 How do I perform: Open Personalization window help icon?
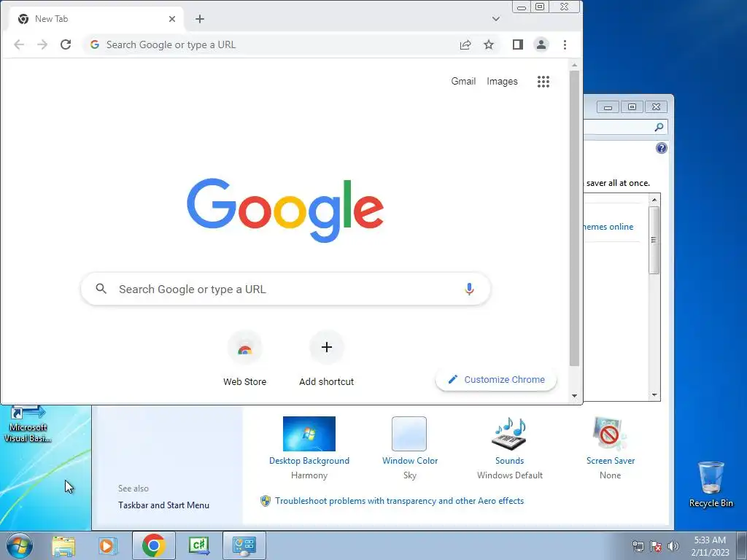(x=662, y=148)
